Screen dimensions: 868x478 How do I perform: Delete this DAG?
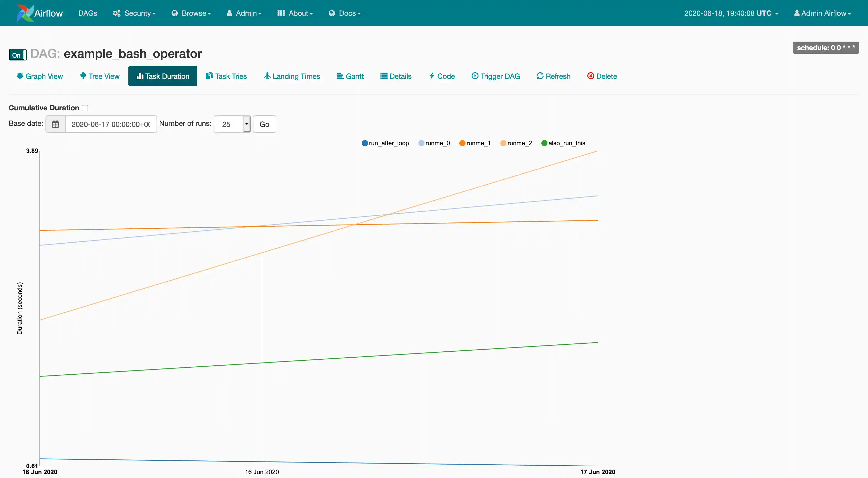[602, 76]
